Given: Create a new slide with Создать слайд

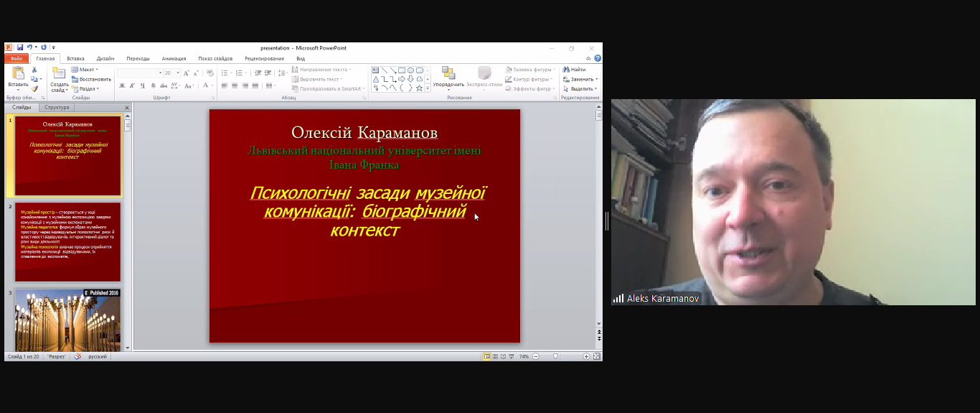Looking at the screenshot, I should (x=60, y=79).
